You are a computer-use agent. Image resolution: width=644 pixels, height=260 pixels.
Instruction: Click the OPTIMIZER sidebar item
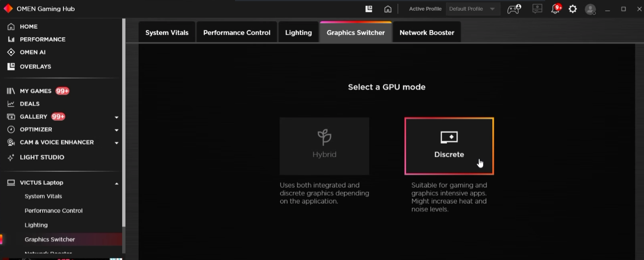36,130
